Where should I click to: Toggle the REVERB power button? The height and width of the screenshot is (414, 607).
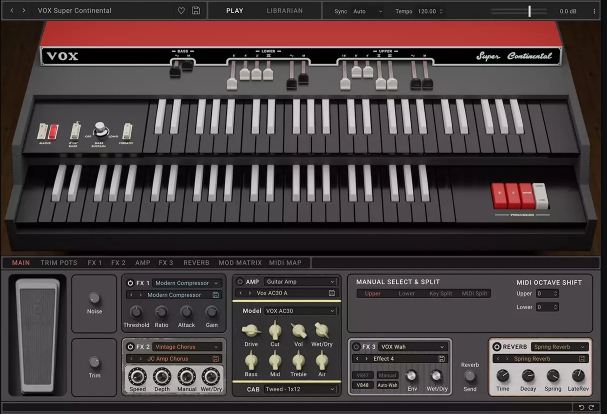pyautogui.click(x=497, y=347)
